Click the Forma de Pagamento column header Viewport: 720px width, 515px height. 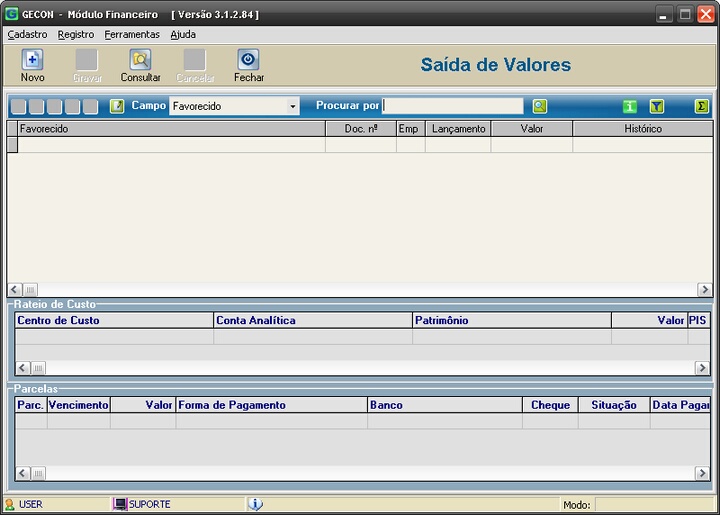click(x=271, y=405)
